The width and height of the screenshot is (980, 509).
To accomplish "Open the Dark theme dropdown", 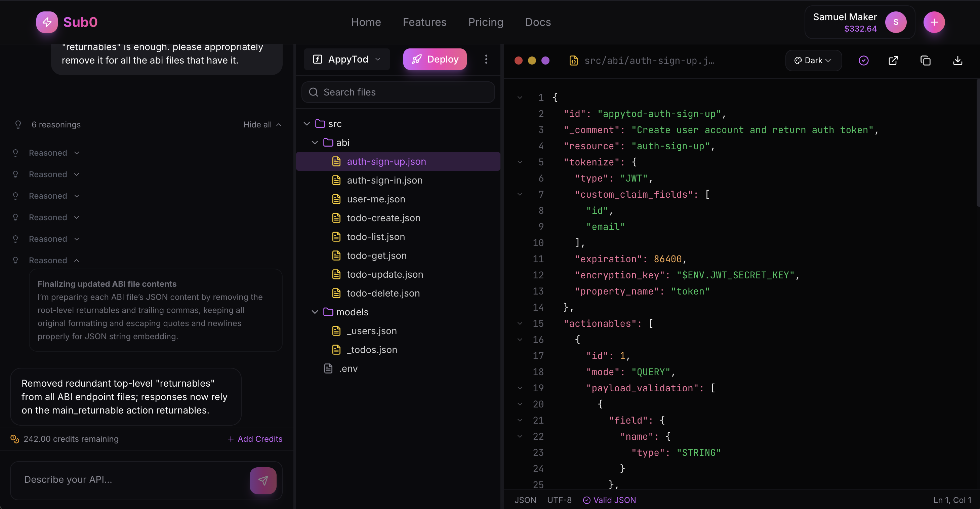I will click(813, 61).
